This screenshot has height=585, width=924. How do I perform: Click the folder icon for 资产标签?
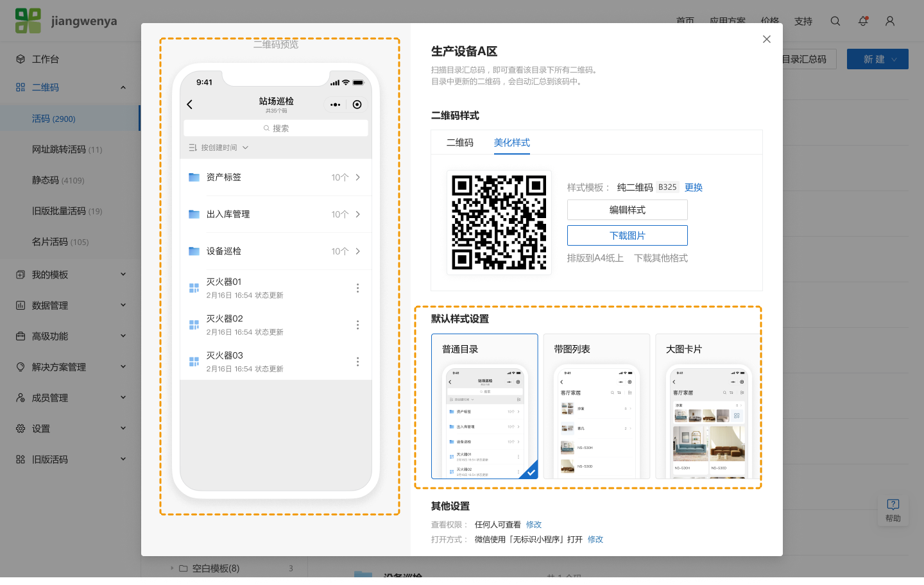click(x=194, y=177)
